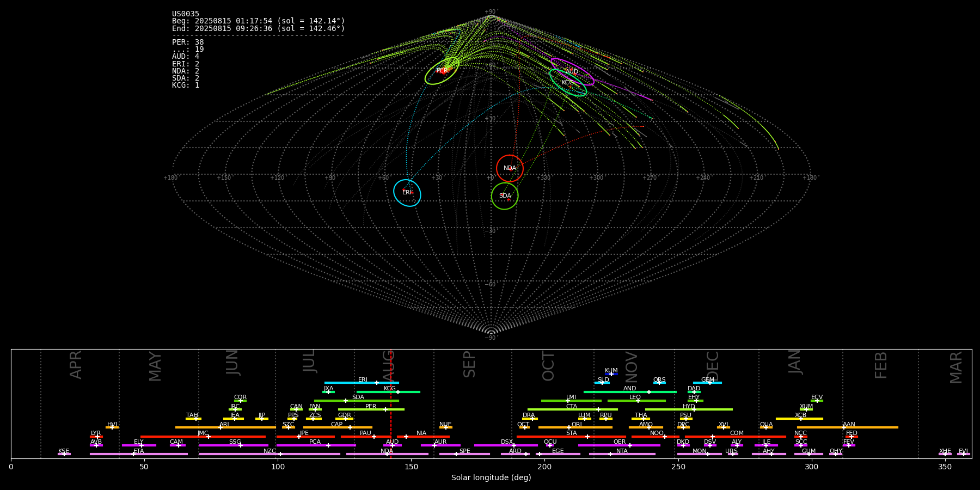Click the yellow XCB bar in timeline
The image size is (980, 490).
pyautogui.click(x=799, y=419)
